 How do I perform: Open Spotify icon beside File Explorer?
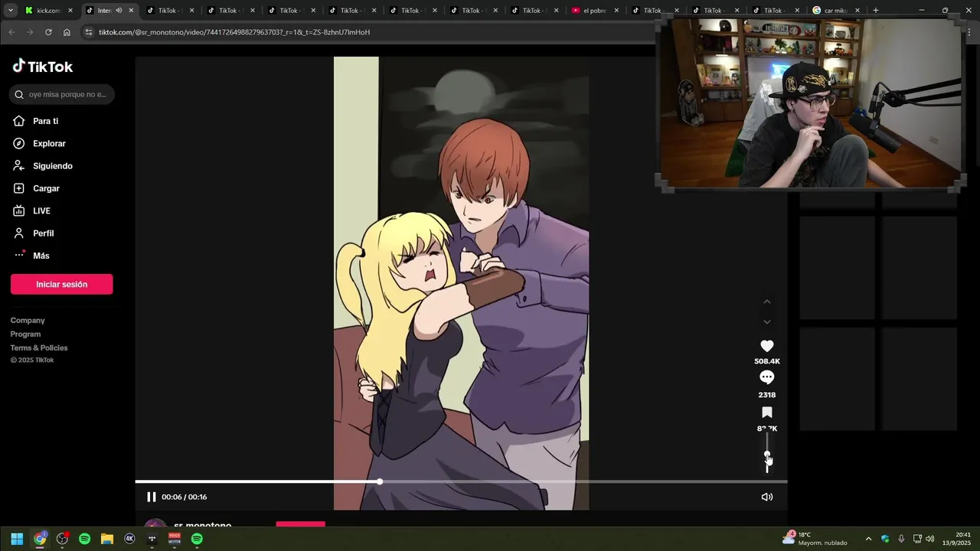(x=85, y=539)
